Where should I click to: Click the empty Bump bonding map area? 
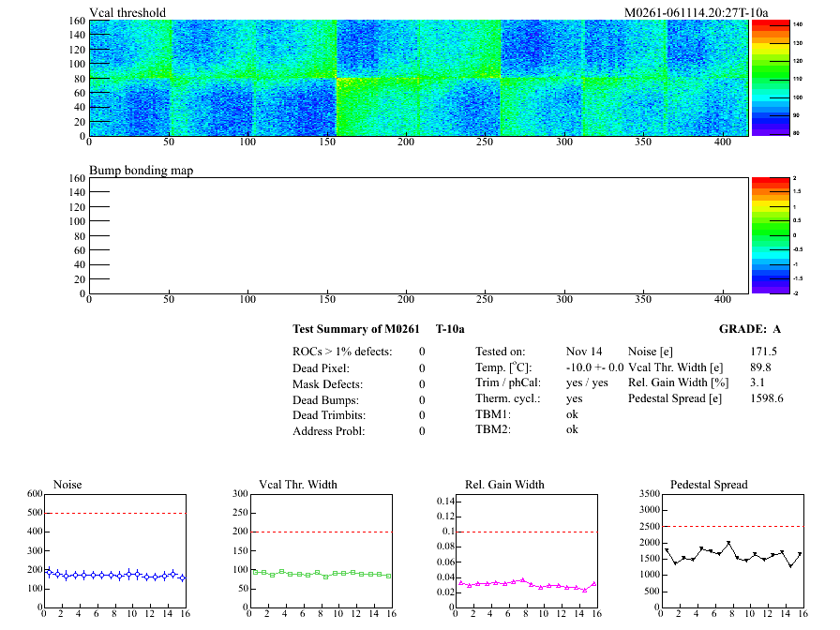click(x=418, y=234)
